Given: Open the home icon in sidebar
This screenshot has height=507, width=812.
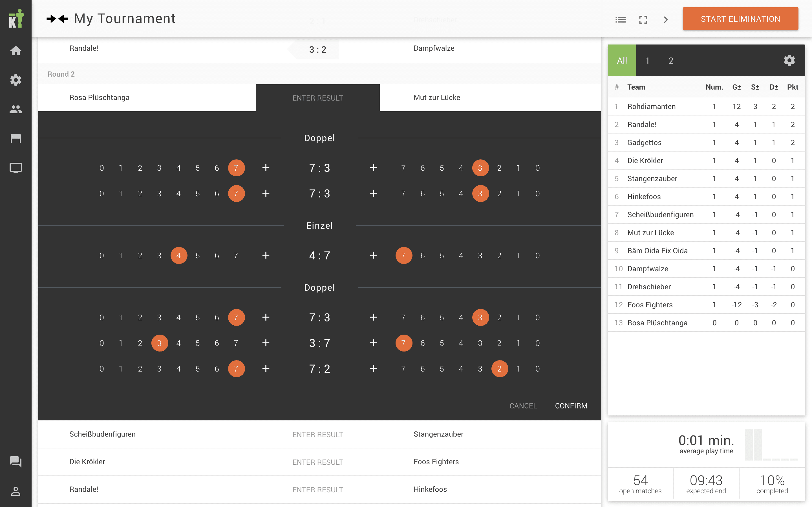Looking at the screenshot, I should pyautogui.click(x=16, y=51).
